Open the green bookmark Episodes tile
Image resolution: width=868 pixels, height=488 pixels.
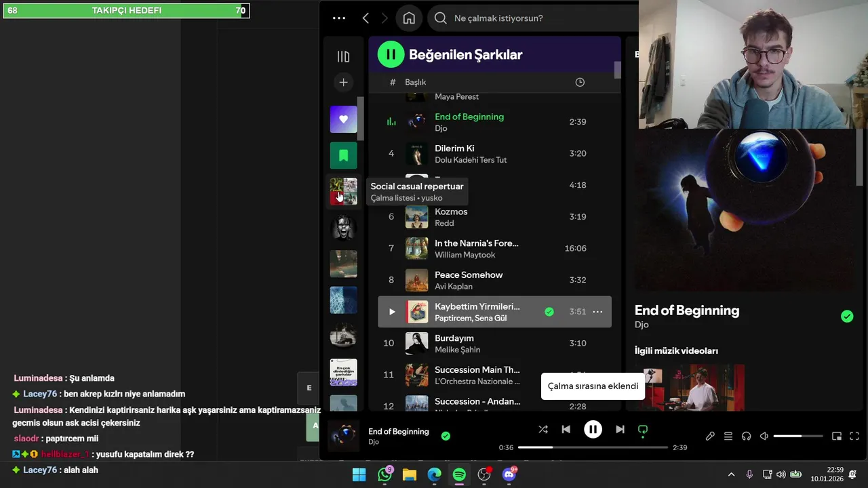[x=344, y=155]
